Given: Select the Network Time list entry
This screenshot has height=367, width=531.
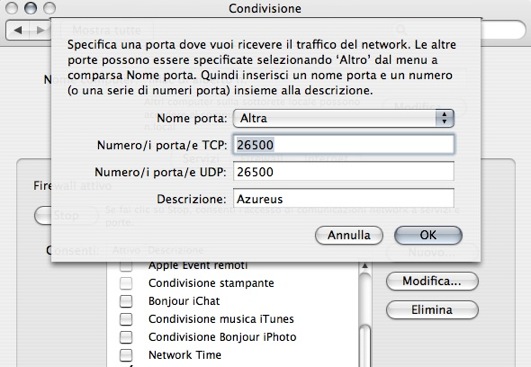Looking at the screenshot, I should click(x=185, y=355).
